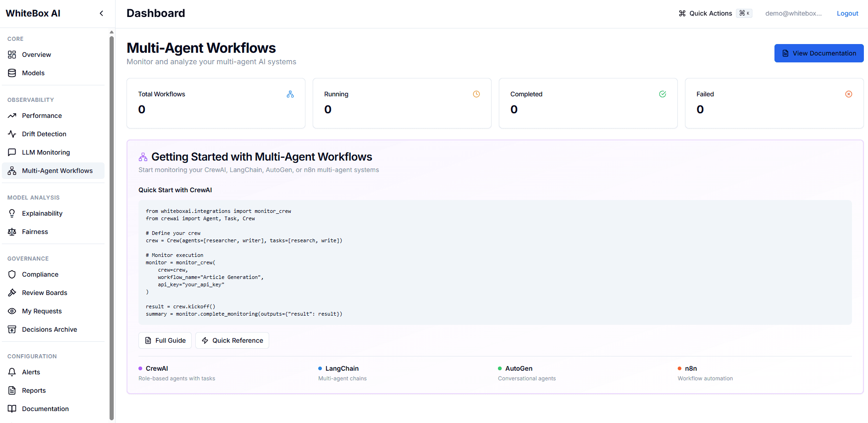Click the demo@whitebox account email
Image resolution: width=868 pixels, height=423 pixels.
click(793, 13)
